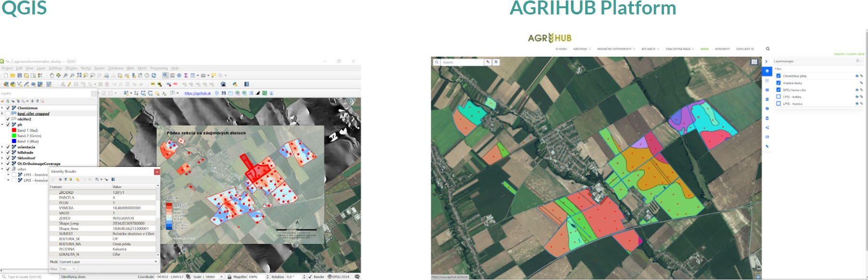Open the QGIS Project menu
868x280 pixels.
click(7, 68)
